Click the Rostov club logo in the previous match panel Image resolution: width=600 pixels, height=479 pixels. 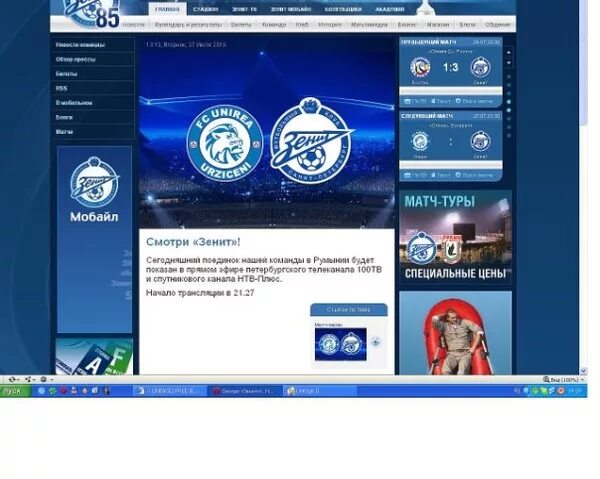420,67
